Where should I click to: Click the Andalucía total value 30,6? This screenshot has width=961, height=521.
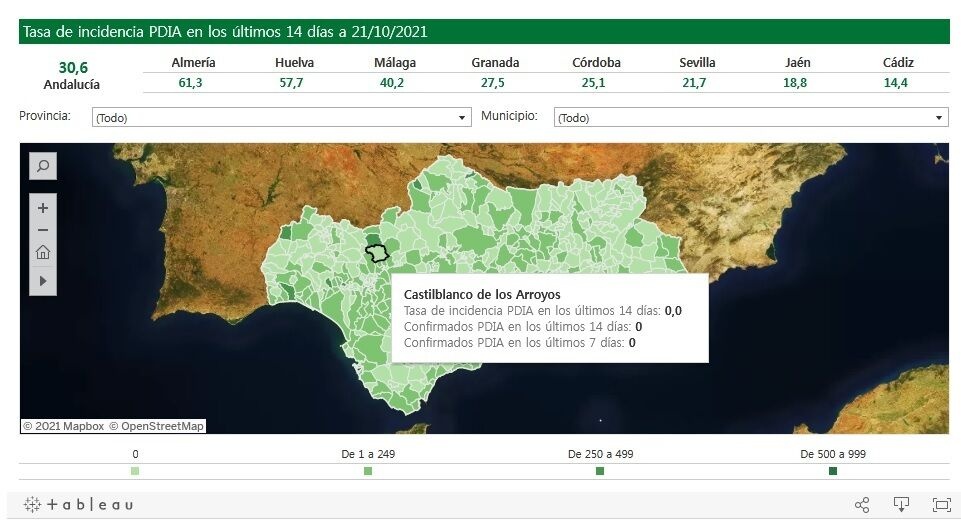pos(73,67)
